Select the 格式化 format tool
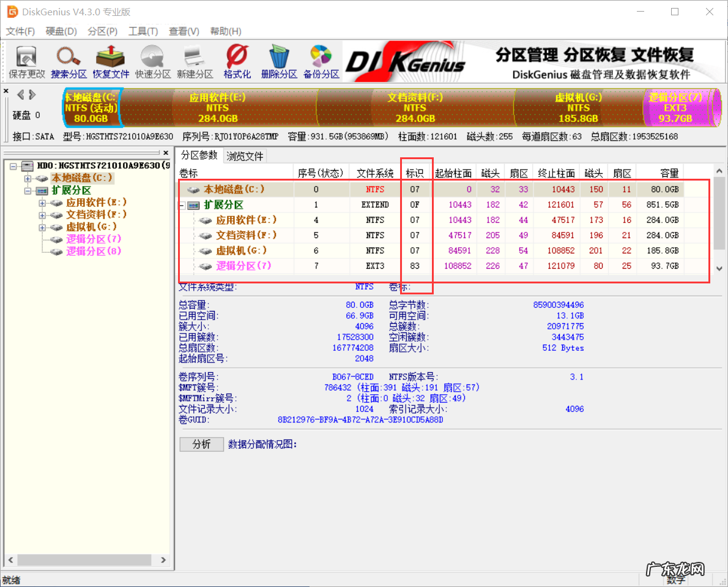 click(x=237, y=62)
